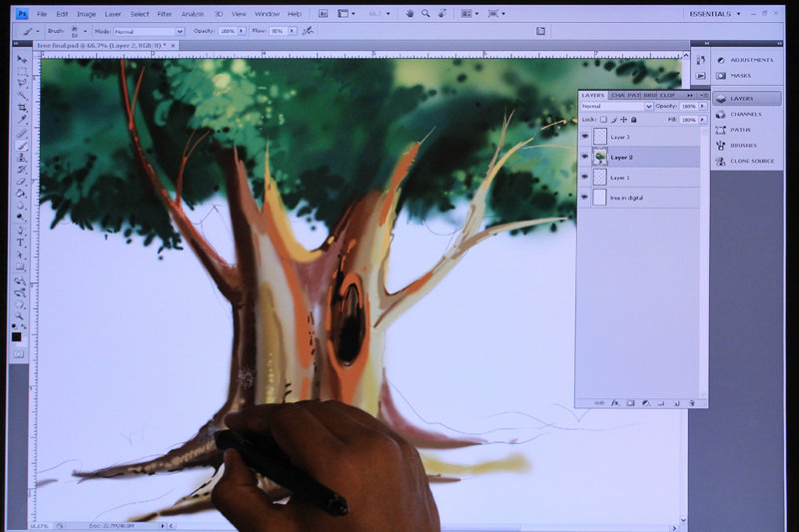Select the Move tool in the toolbox
This screenshot has width=799, height=532.
21,60
